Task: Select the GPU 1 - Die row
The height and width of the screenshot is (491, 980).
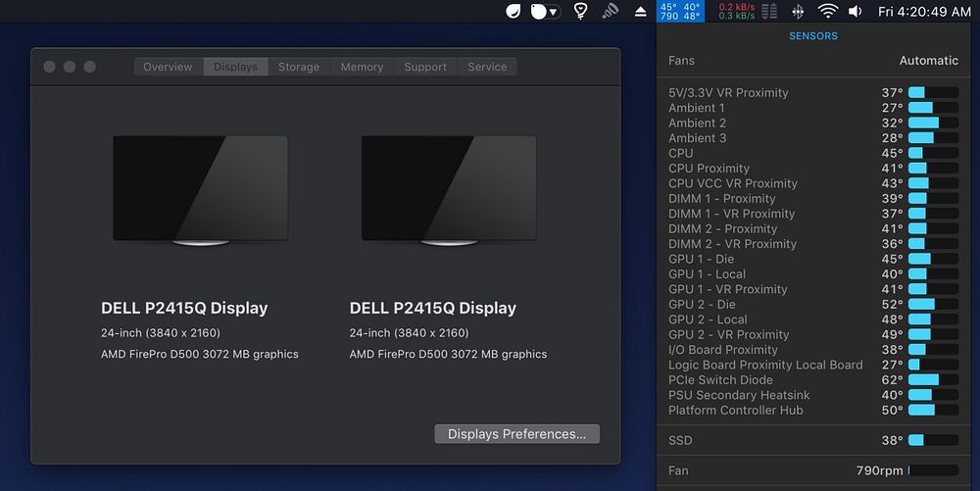Action: click(x=813, y=259)
